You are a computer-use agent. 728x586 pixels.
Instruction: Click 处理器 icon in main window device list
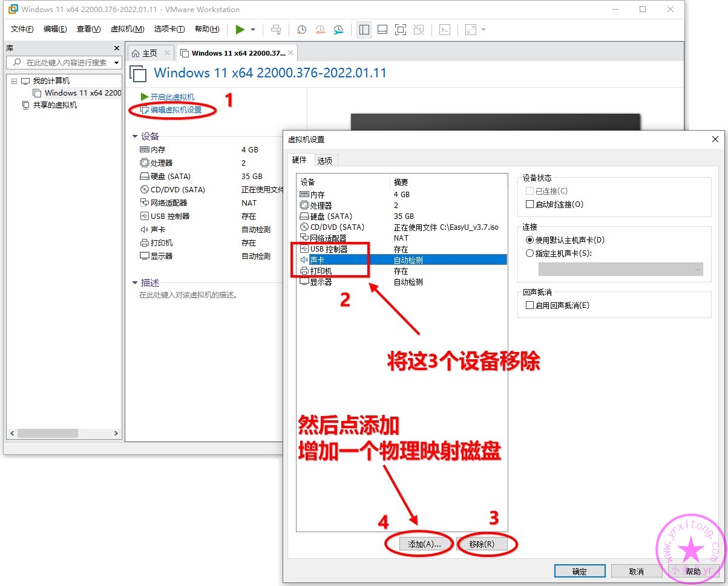145,163
